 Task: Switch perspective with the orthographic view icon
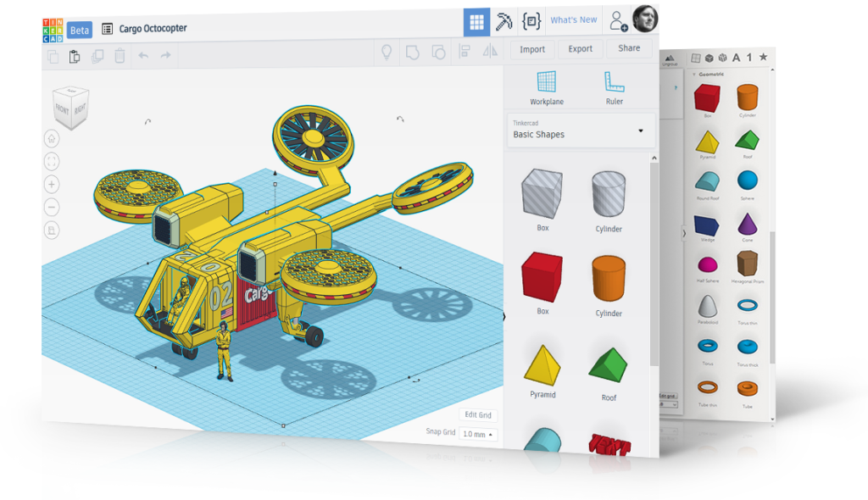coord(52,230)
